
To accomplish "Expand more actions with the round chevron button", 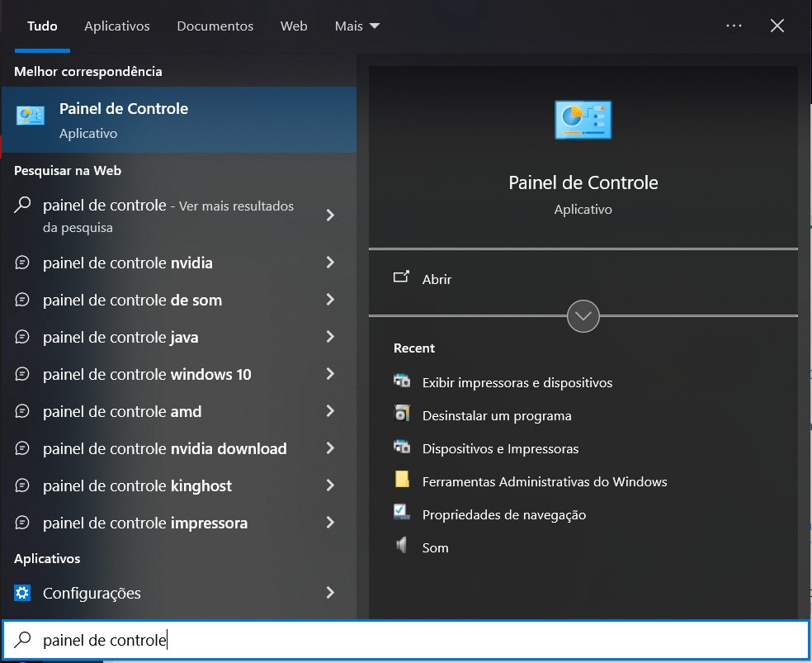I will tap(583, 316).
